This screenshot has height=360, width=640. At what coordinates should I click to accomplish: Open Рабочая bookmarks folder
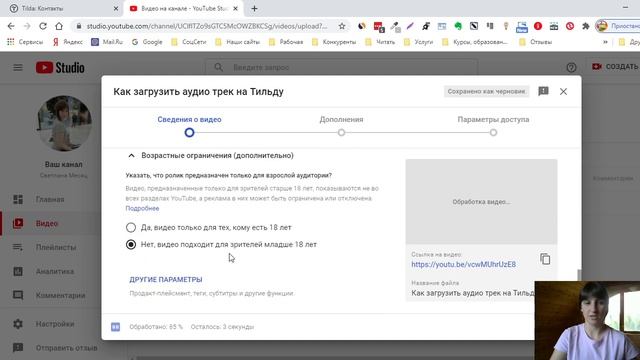(286, 42)
